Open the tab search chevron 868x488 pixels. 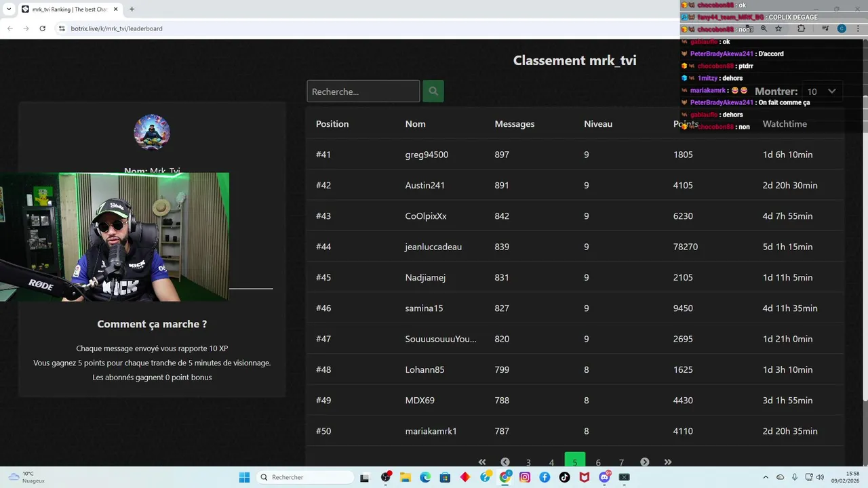point(8,9)
